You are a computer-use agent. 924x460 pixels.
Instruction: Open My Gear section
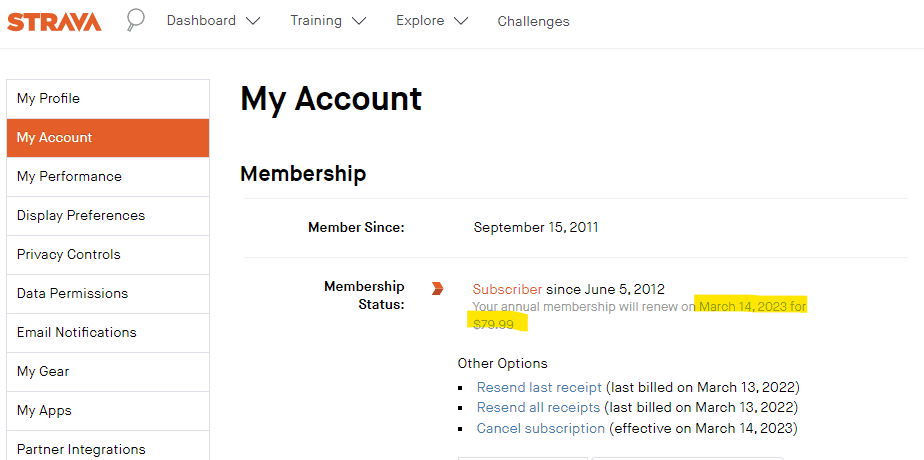[x=108, y=371]
